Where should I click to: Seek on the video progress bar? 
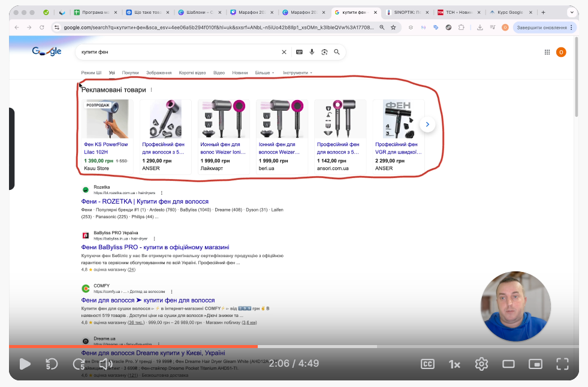[x=294, y=346]
